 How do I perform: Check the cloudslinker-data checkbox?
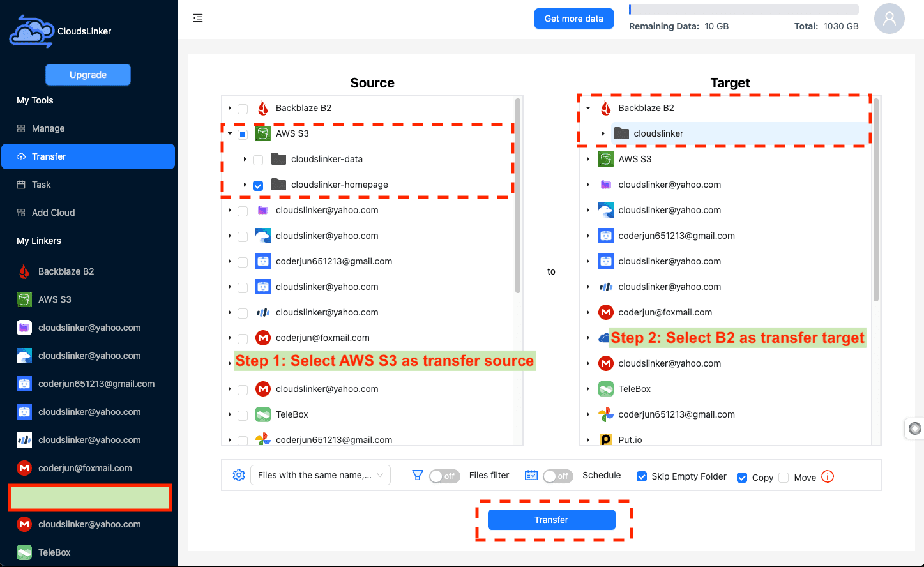tap(258, 160)
